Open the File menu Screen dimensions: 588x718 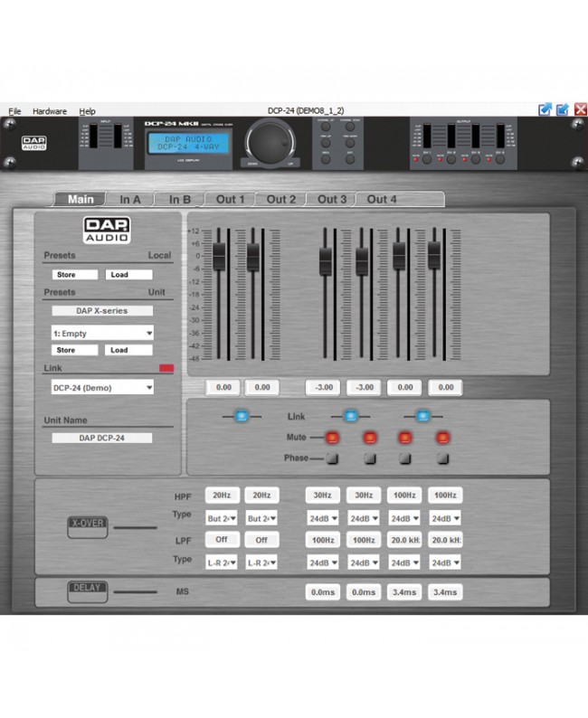pyautogui.click(x=14, y=111)
